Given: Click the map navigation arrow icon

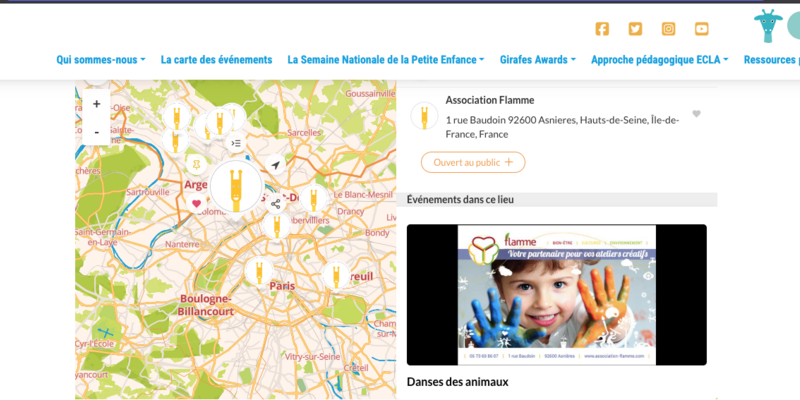Looking at the screenshot, I should point(275,165).
